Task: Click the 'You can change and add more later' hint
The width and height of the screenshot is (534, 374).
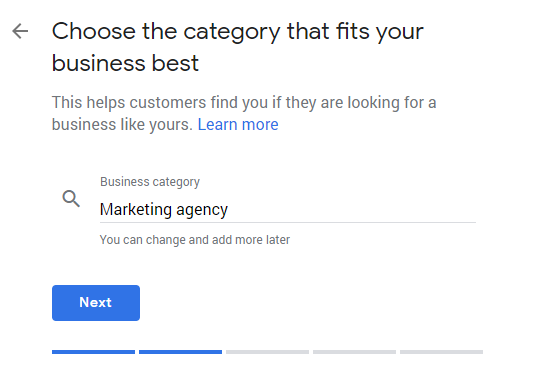Action: coord(195,240)
